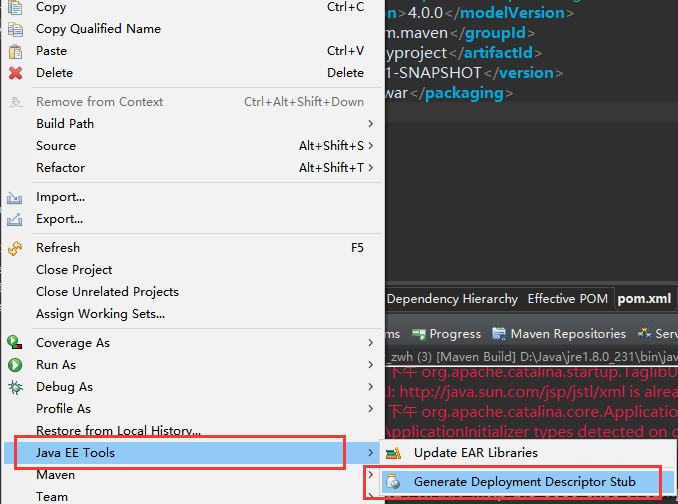Click the green Run As play icon
The width and height of the screenshot is (678, 504).
[x=15, y=365]
